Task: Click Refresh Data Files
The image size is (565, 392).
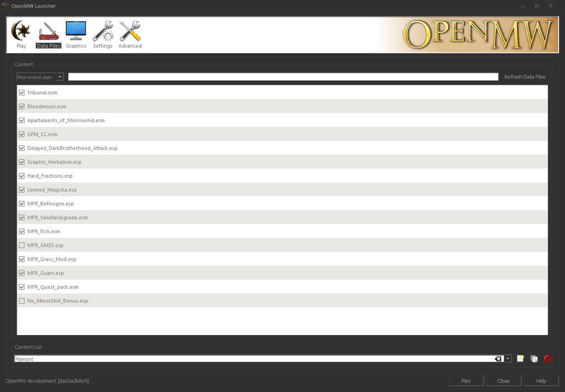Action: point(525,77)
